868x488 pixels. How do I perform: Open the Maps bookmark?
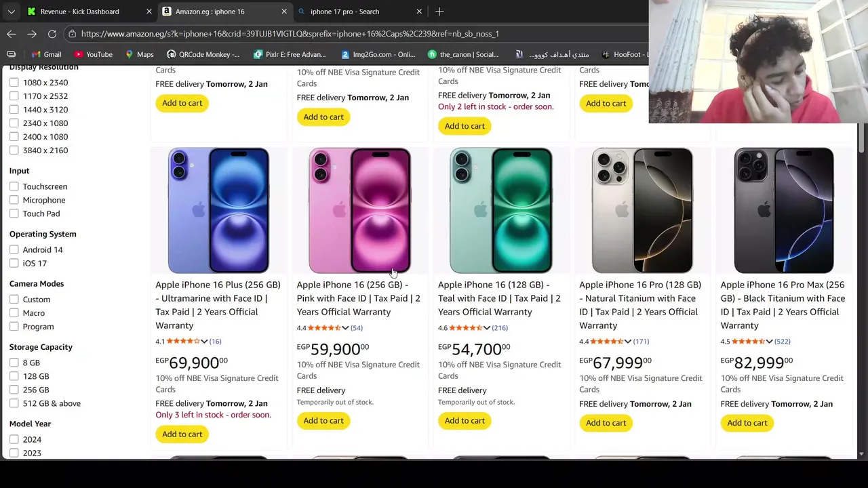139,54
